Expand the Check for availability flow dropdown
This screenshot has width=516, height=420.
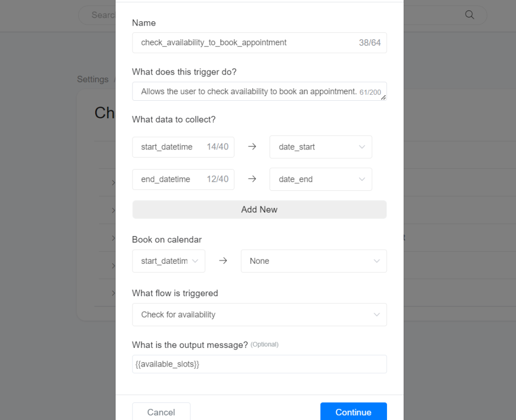pos(259,315)
